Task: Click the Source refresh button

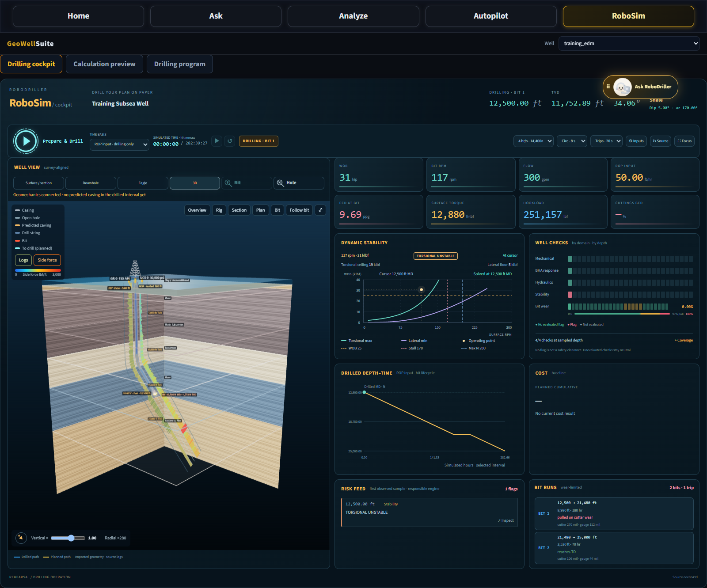Action: [661, 141]
